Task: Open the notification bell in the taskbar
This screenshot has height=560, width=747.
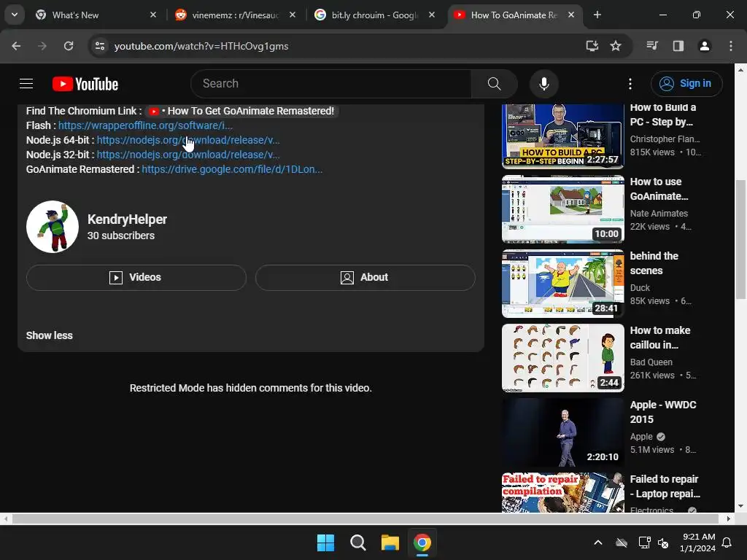Action: (x=727, y=542)
